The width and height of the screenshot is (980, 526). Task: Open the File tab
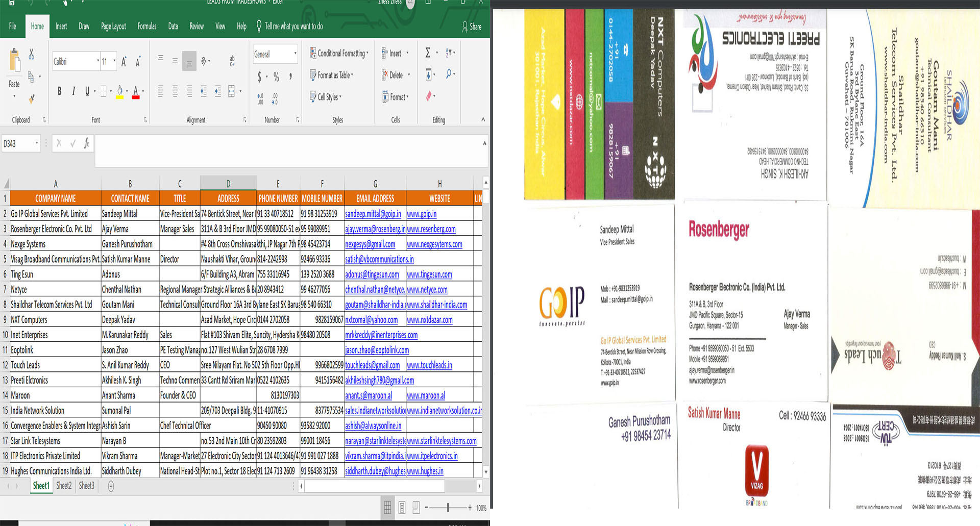[13, 27]
